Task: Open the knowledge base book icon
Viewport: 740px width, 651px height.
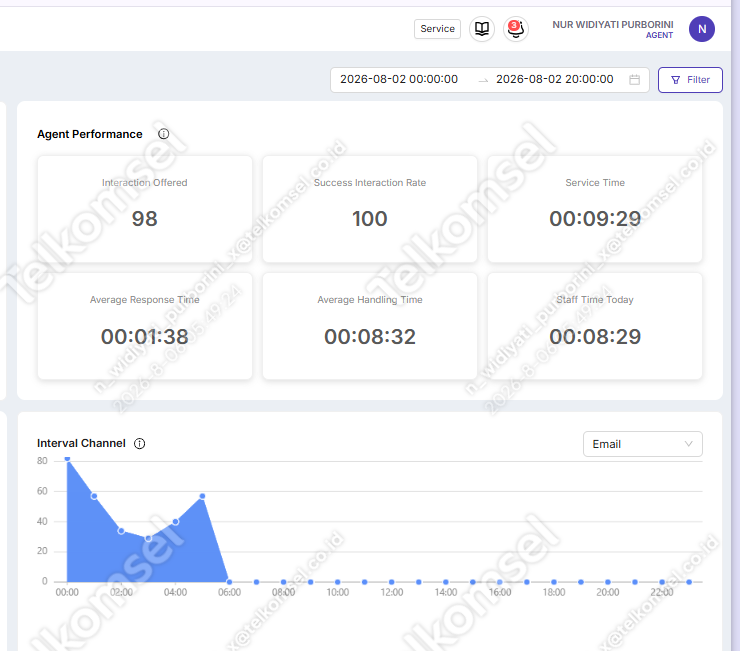Action: (481, 29)
